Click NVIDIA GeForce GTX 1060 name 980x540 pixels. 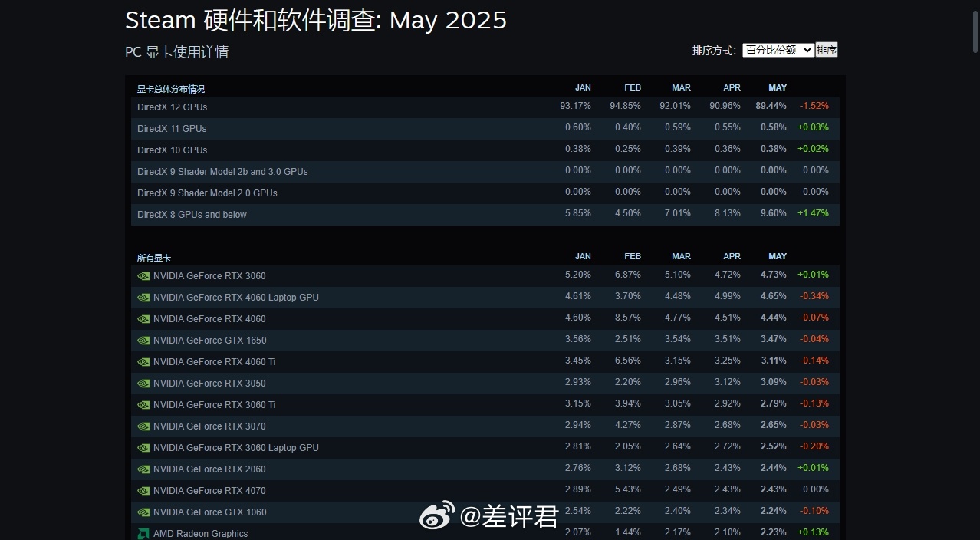click(x=210, y=512)
